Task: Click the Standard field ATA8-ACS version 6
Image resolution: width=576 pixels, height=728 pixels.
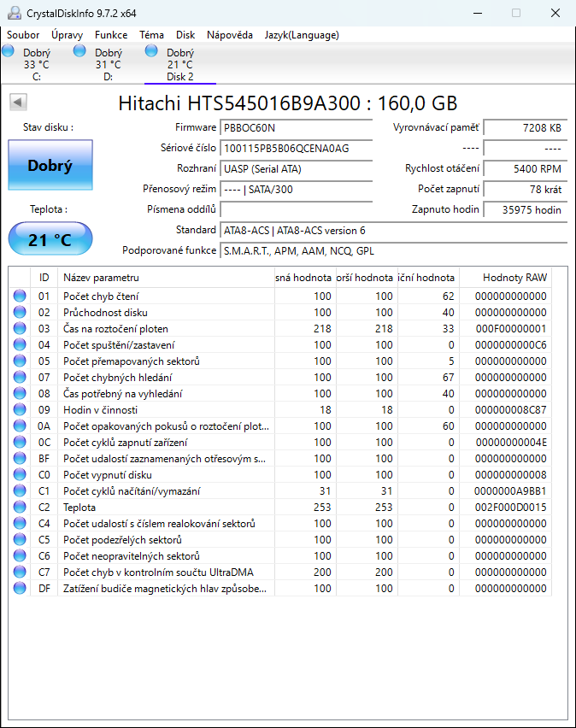Action: [393, 231]
